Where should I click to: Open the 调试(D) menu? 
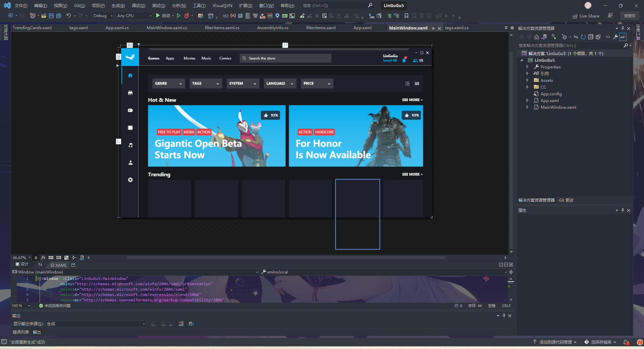click(139, 6)
